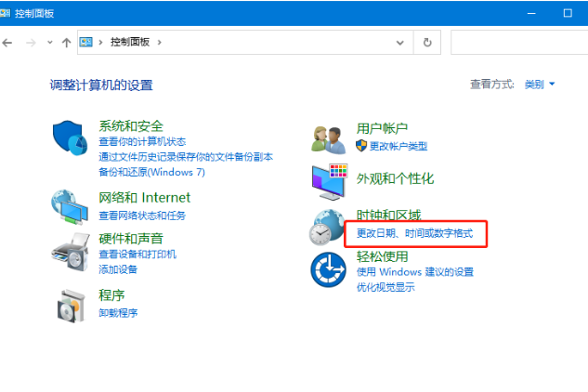Viewport: 588px width, 392px height.
Task: Open the 用户帐户 people icon
Action: (329, 140)
